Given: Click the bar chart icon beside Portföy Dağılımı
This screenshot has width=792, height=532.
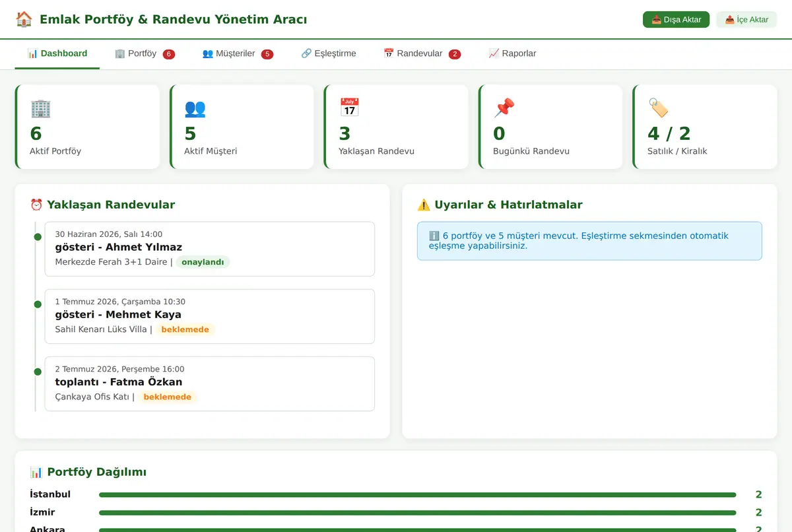Looking at the screenshot, I should [x=36, y=472].
